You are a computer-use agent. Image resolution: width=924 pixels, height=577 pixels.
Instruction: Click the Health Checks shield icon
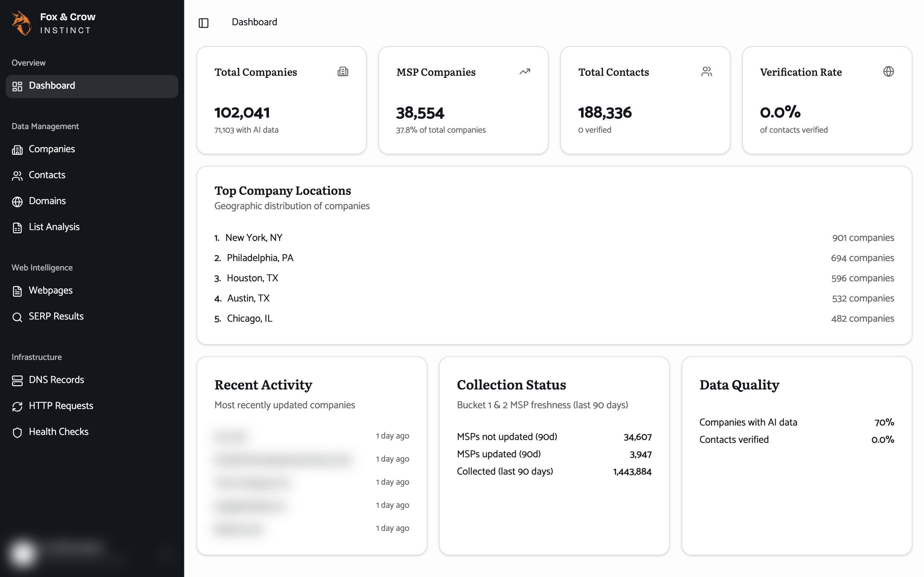17,432
